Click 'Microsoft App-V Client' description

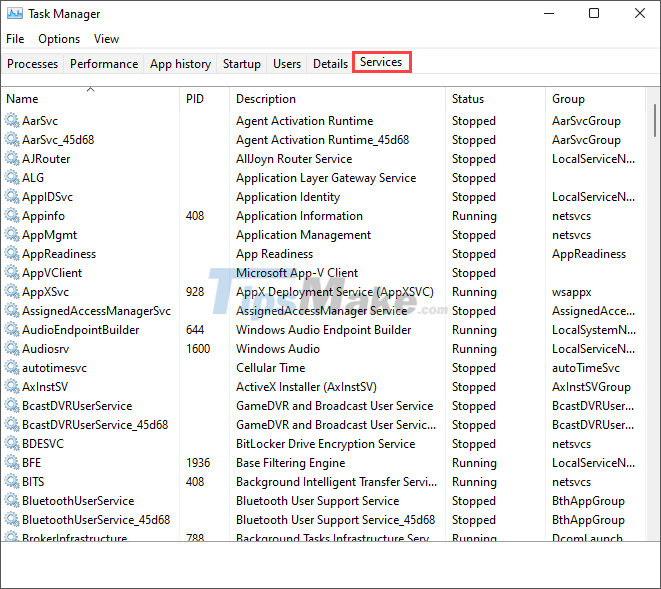[297, 272]
